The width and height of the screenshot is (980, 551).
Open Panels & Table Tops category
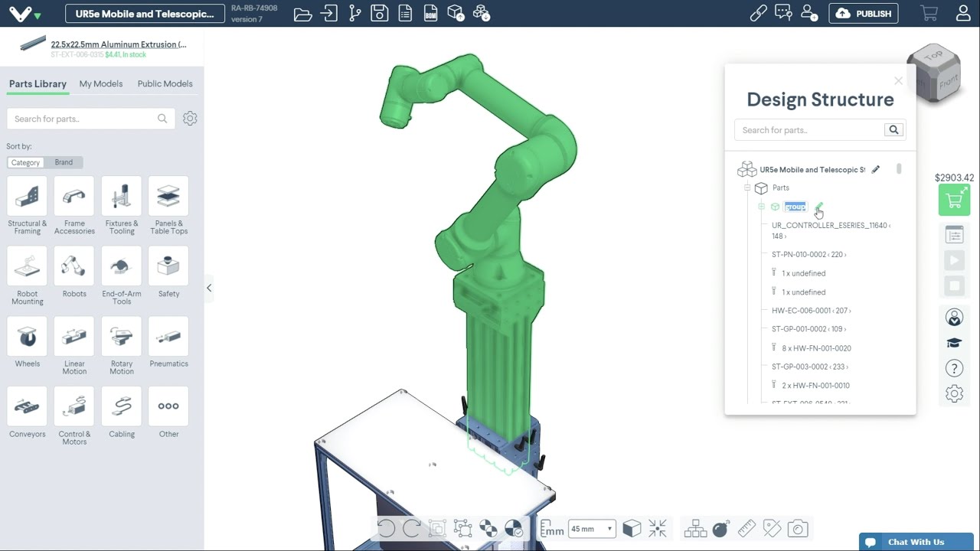point(168,205)
